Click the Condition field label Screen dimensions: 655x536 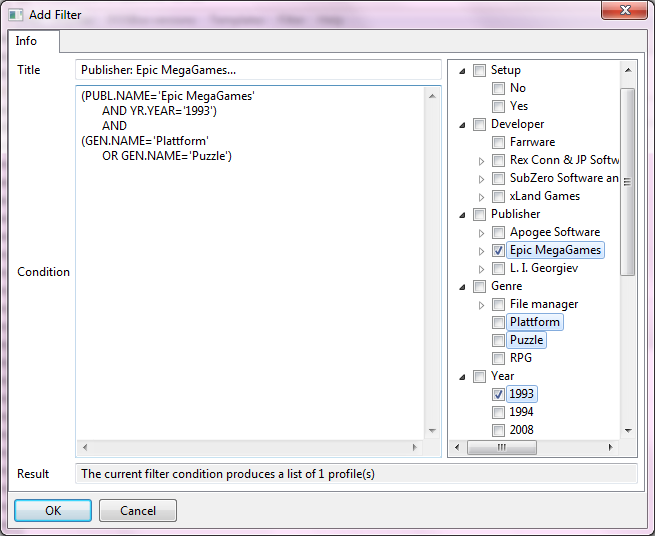click(x=43, y=272)
